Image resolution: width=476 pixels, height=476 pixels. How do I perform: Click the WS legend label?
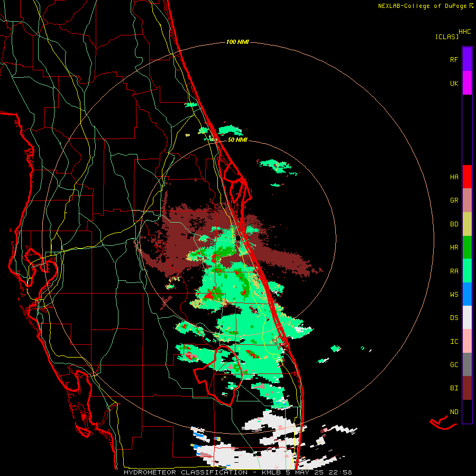click(454, 294)
